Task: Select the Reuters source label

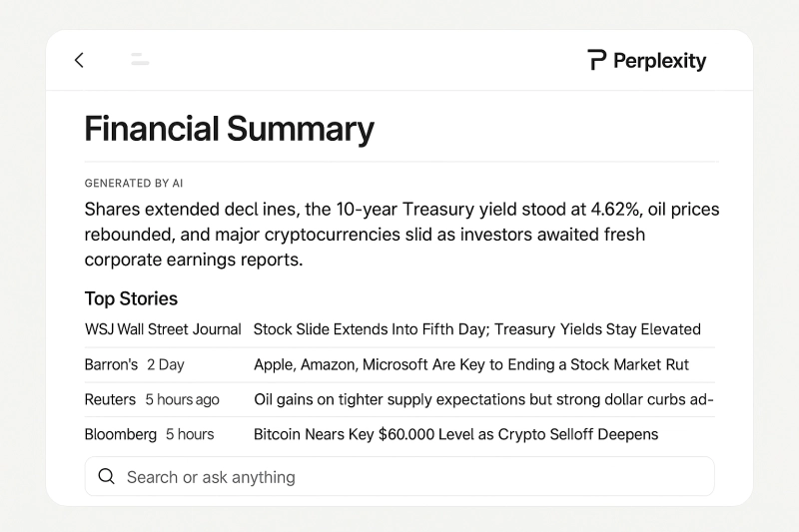Action: pyautogui.click(x=110, y=399)
